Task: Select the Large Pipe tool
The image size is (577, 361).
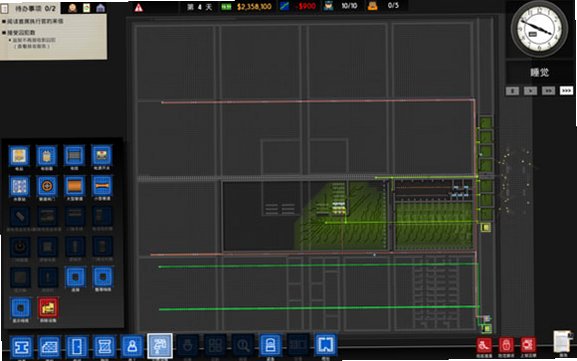Action: [x=74, y=186]
